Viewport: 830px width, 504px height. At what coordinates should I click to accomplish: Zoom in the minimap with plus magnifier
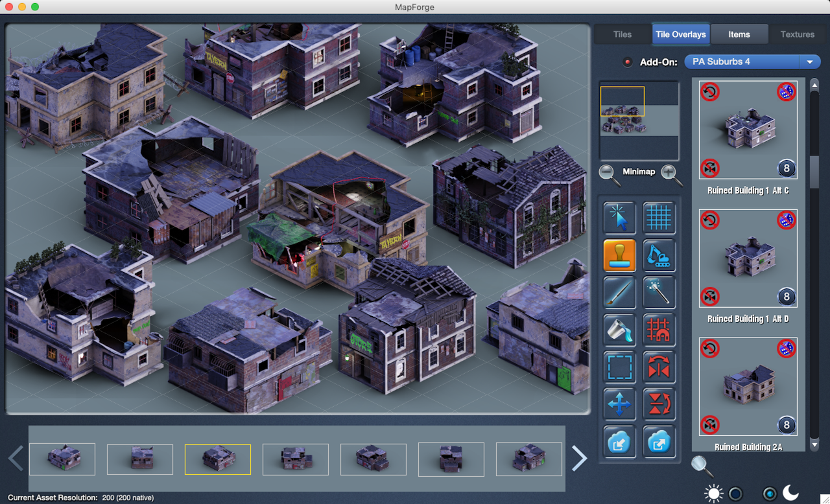(670, 172)
